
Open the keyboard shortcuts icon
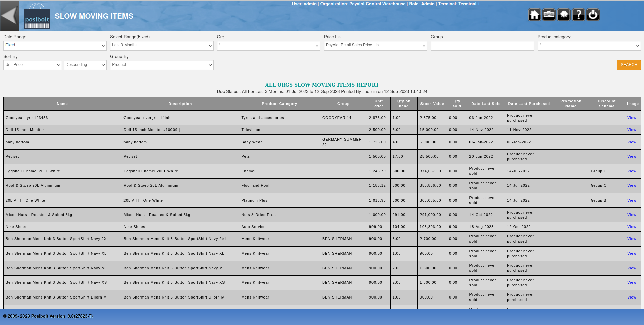549,15
